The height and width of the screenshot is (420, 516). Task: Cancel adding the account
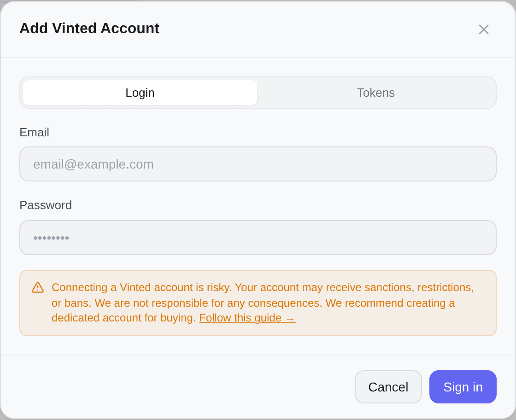[388, 387]
